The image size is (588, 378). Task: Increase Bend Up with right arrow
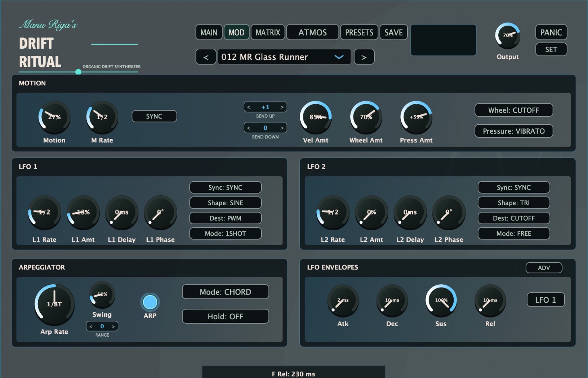tap(282, 107)
